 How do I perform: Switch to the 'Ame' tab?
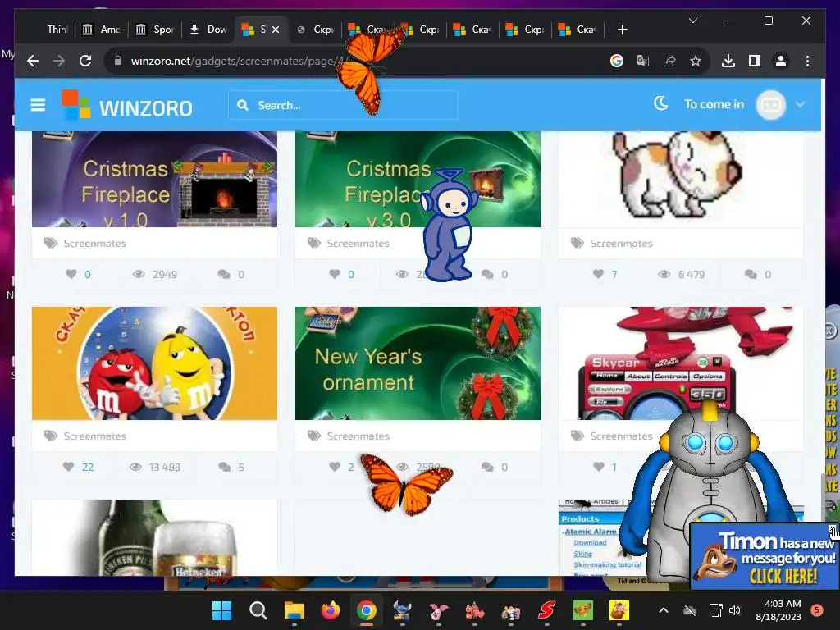(102, 30)
